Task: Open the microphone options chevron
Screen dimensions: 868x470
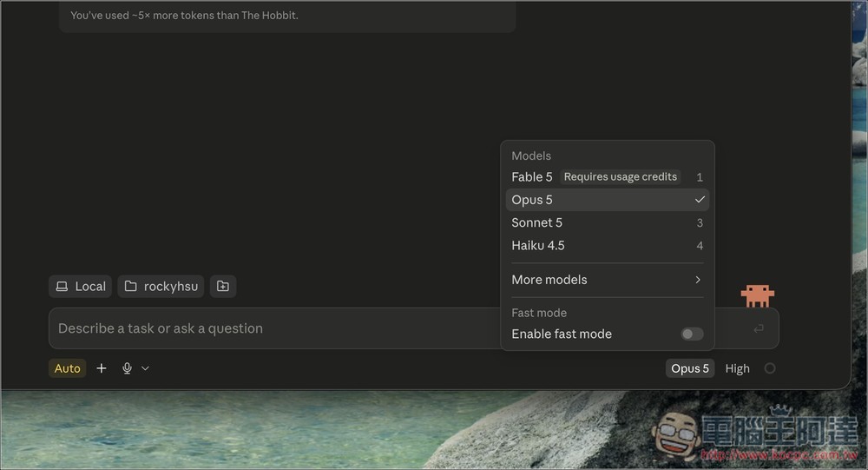Action: (x=145, y=368)
